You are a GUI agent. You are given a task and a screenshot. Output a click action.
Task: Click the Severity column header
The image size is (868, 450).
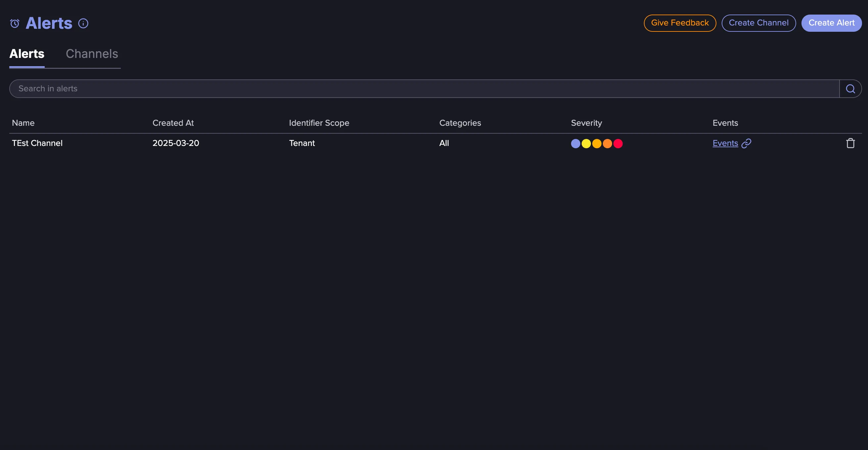click(x=586, y=123)
